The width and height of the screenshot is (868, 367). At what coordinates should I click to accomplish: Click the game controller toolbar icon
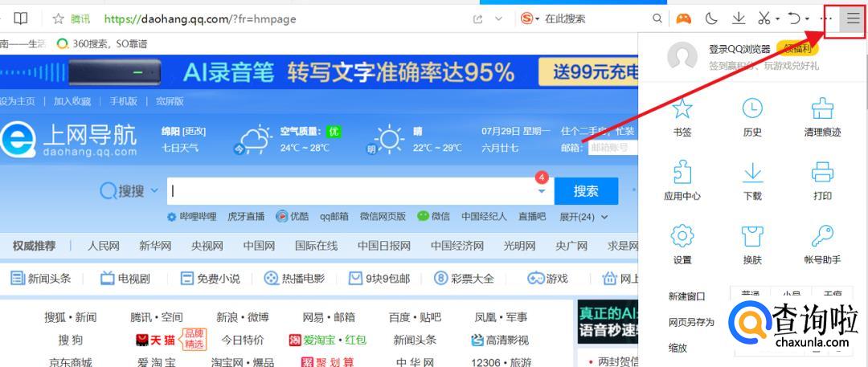tap(684, 18)
